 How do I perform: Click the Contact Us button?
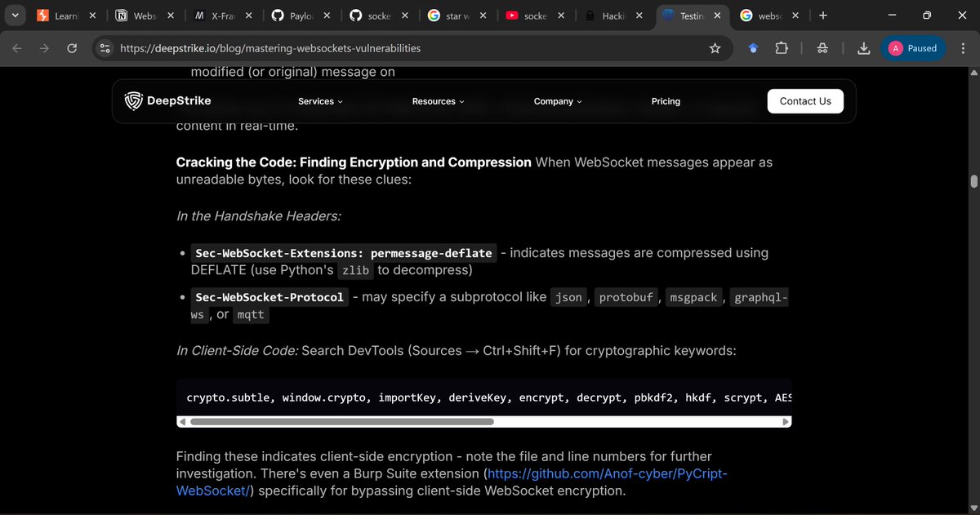[805, 101]
